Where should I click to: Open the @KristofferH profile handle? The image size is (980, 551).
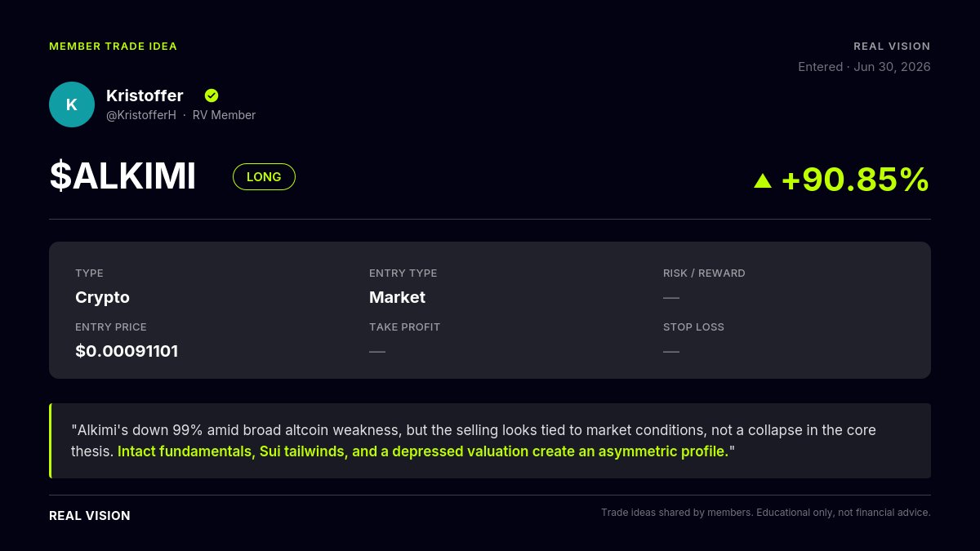(x=141, y=115)
